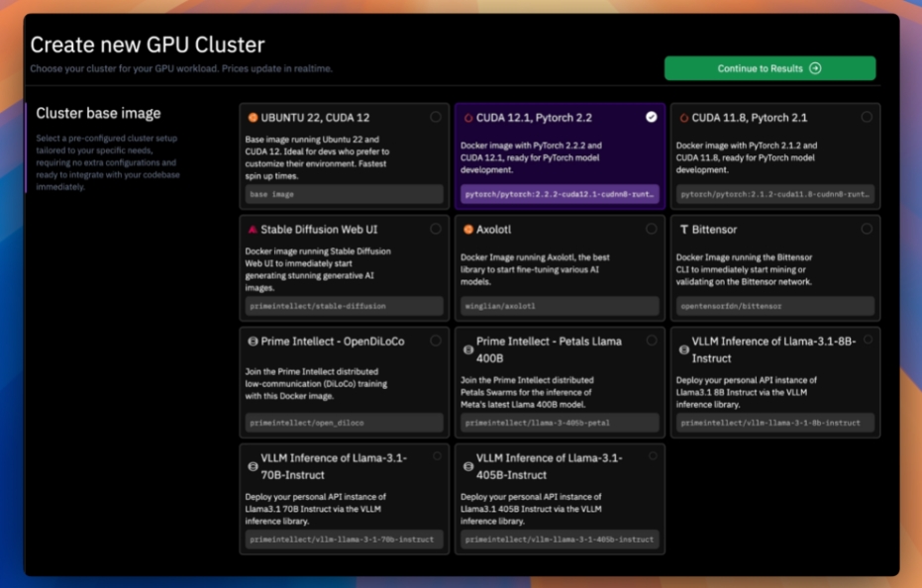The image size is (922, 588).
Task: Click the Prime Intellect icon on OpenDiLoCo card
Action: 253,342
